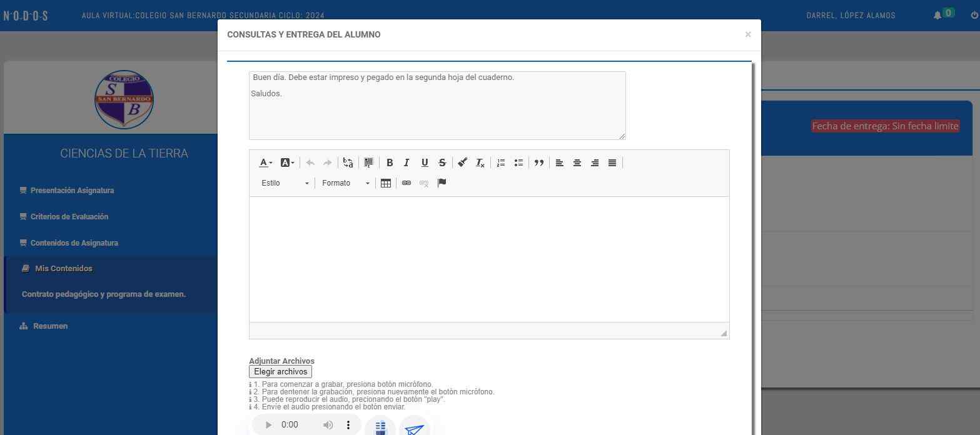Expand the text color picker dropdown
980x435 pixels.
(266, 162)
